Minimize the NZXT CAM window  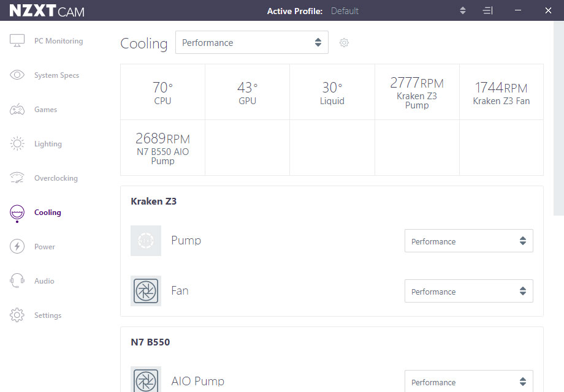(x=518, y=10)
